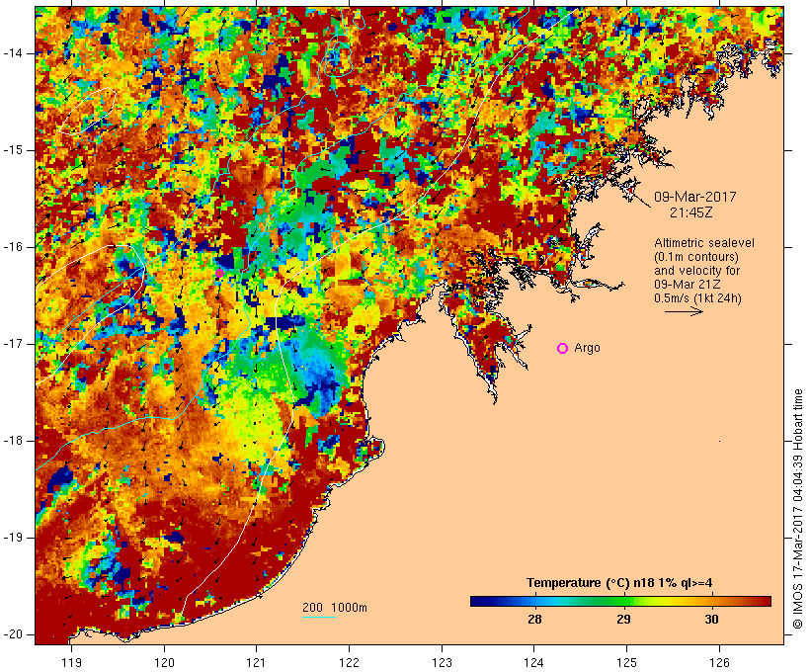
Task: Click the Argo float marker near 120.6E
Action: (x=219, y=273)
